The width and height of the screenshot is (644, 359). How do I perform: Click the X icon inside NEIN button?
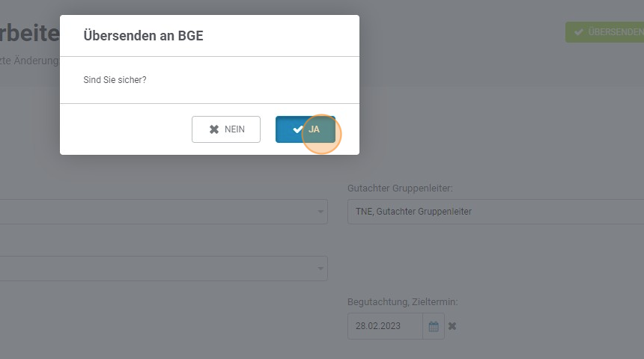(x=214, y=129)
